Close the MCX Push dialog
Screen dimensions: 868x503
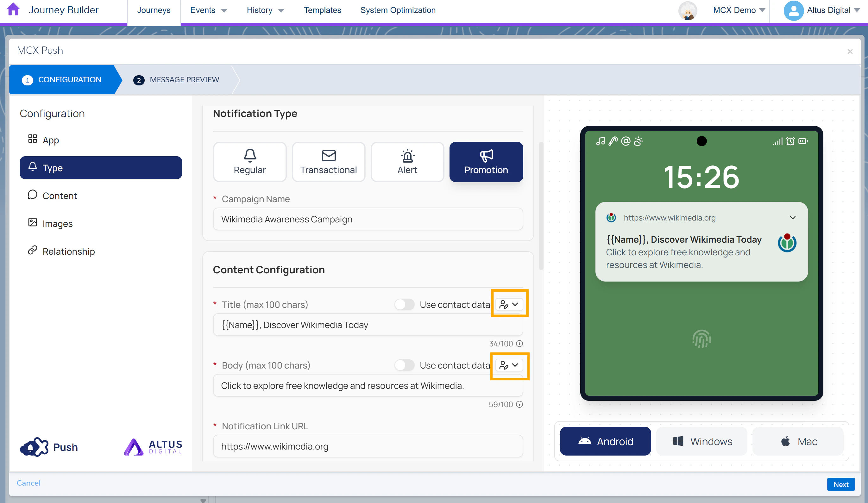(x=850, y=52)
